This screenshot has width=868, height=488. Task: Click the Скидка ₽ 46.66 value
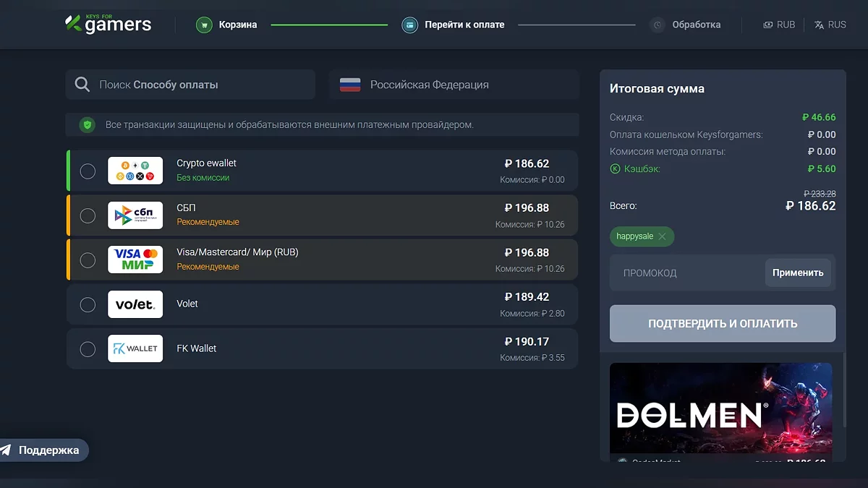(x=819, y=117)
